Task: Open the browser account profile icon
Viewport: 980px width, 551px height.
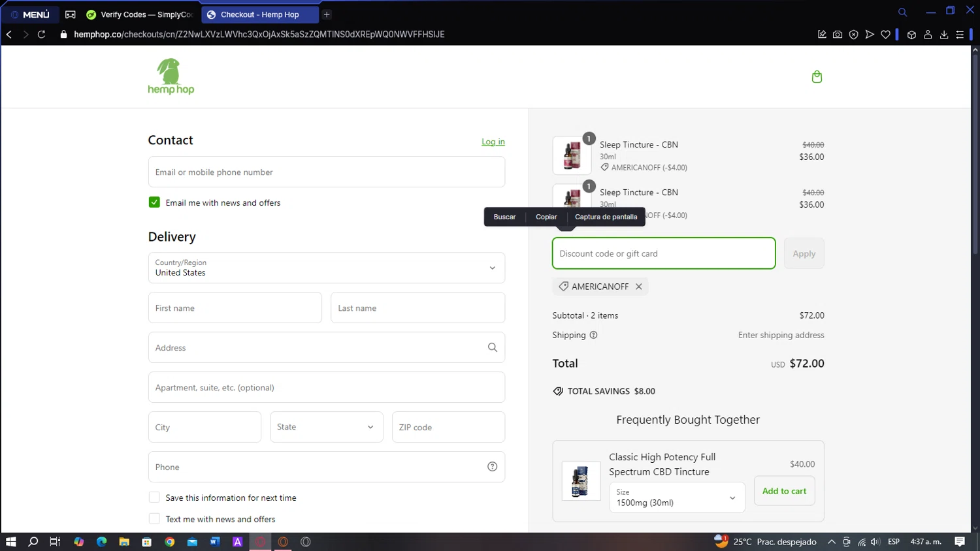Action: (x=928, y=35)
